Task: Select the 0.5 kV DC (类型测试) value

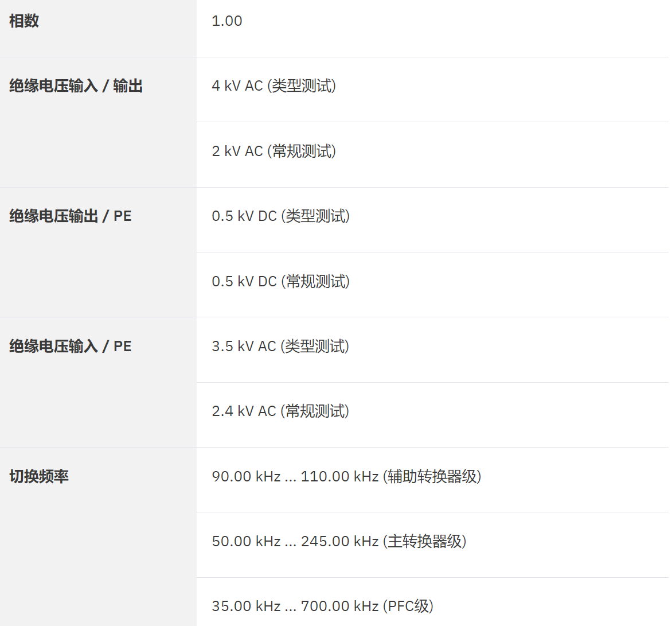Action: point(280,216)
